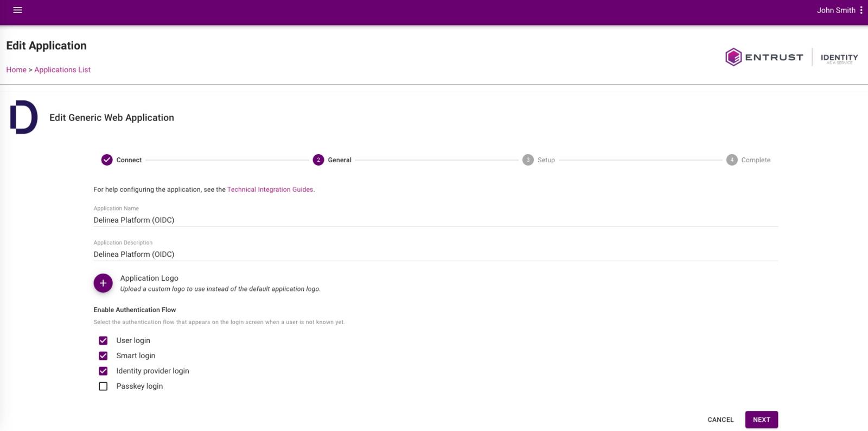Click the General step 2 indicator

tap(318, 160)
